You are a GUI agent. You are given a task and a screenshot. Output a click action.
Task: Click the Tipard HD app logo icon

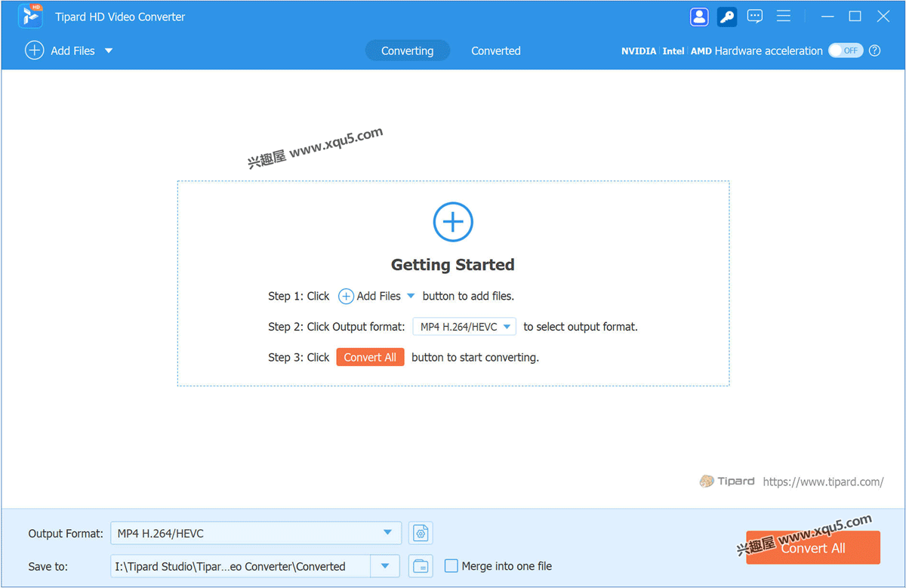[30, 16]
